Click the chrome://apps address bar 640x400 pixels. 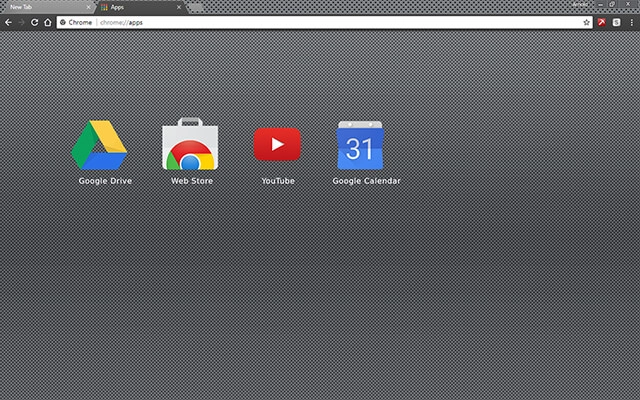pos(324,22)
